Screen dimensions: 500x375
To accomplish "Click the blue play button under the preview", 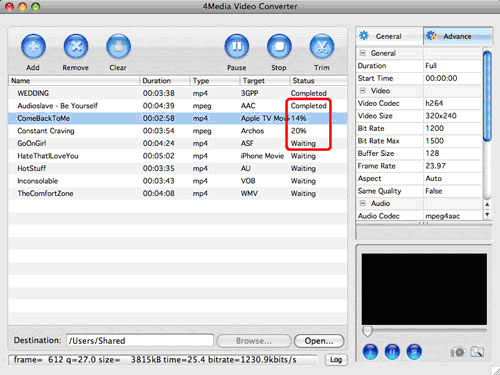I will [370, 352].
